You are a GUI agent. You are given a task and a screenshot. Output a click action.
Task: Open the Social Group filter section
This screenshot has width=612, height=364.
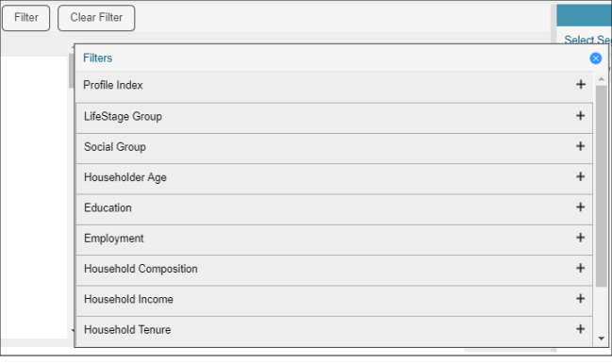(334, 149)
